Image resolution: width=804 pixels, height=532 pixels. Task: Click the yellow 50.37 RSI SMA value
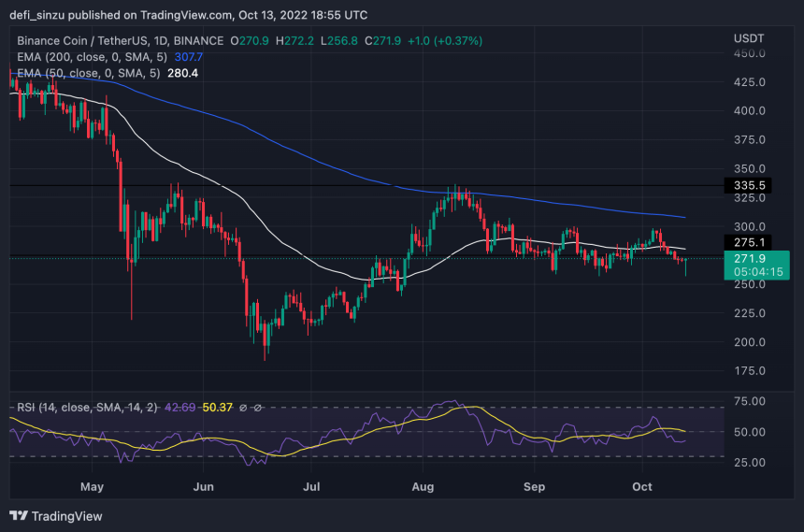click(x=218, y=408)
